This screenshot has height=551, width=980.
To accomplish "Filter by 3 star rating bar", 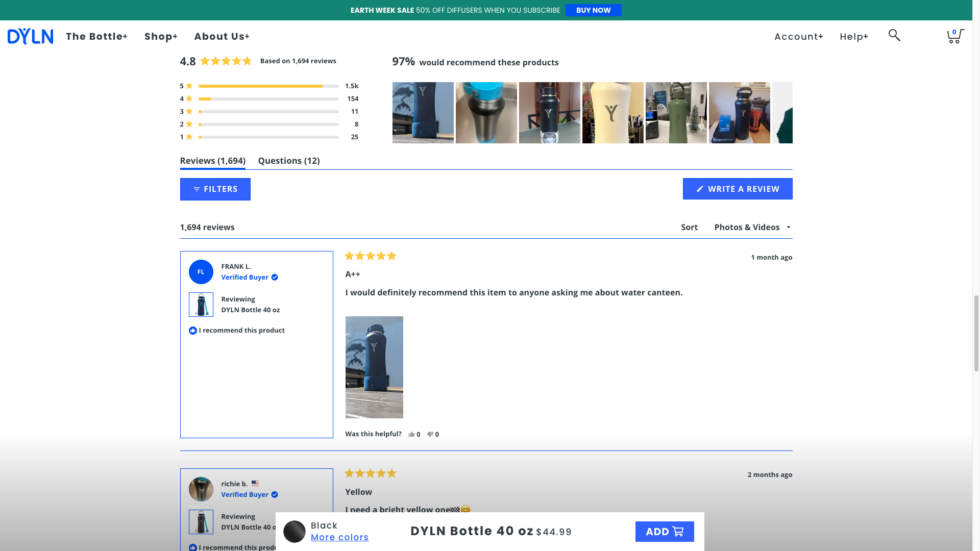I will coord(269,112).
